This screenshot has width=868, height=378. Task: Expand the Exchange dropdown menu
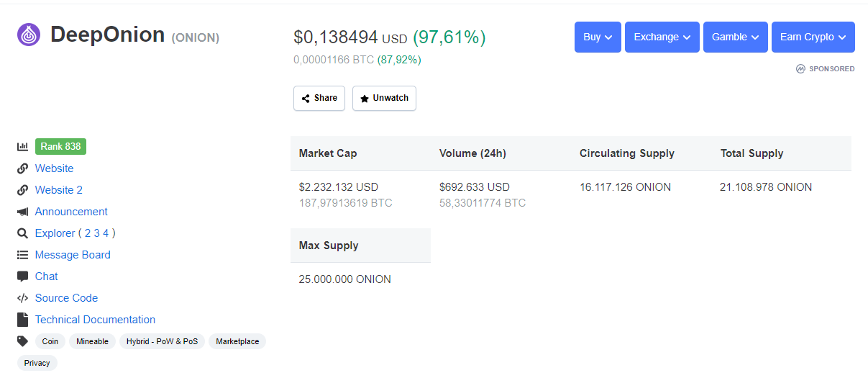click(x=662, y=37)
